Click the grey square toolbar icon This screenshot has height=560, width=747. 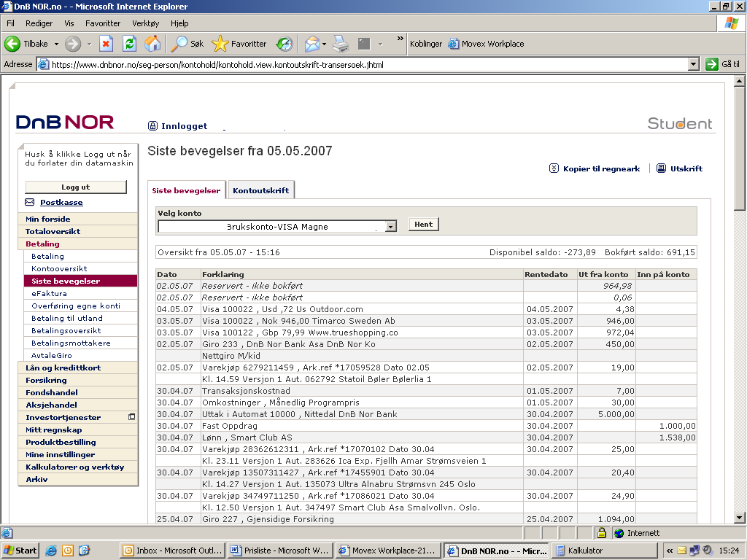pyautogui.click(x=364, y=44)
